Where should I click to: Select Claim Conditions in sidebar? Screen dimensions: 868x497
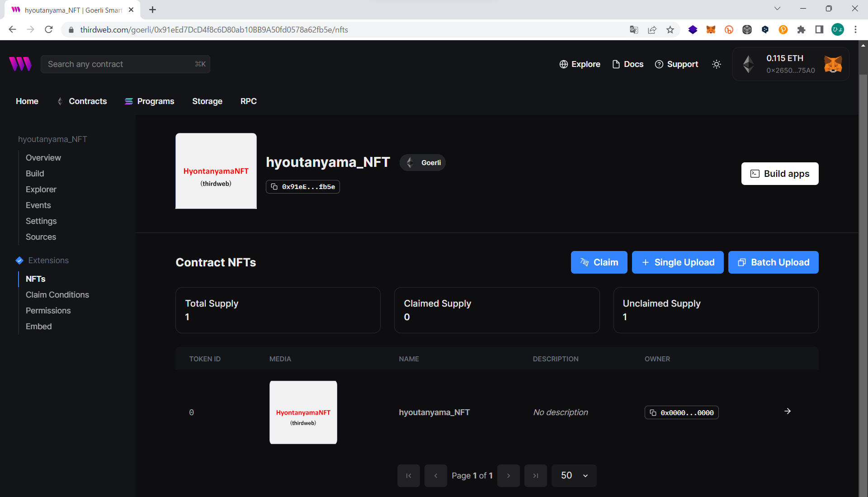coord(57,295)
